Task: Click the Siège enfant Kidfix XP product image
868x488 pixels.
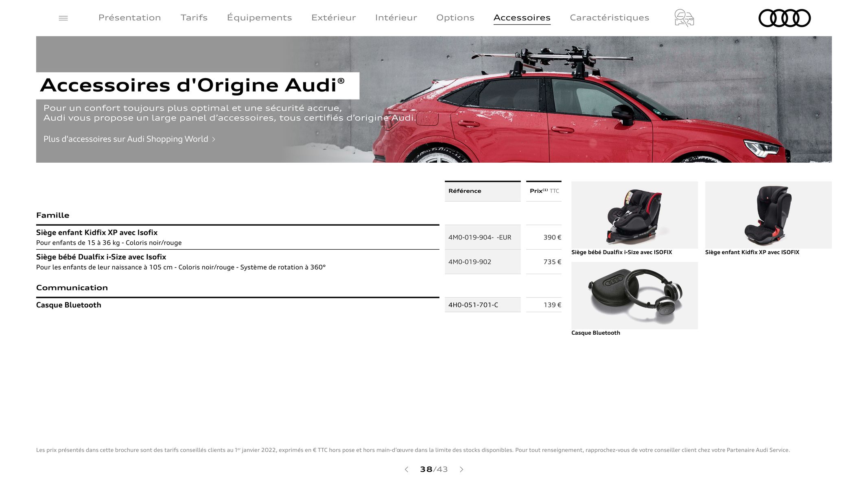Action: coord(768,215)
